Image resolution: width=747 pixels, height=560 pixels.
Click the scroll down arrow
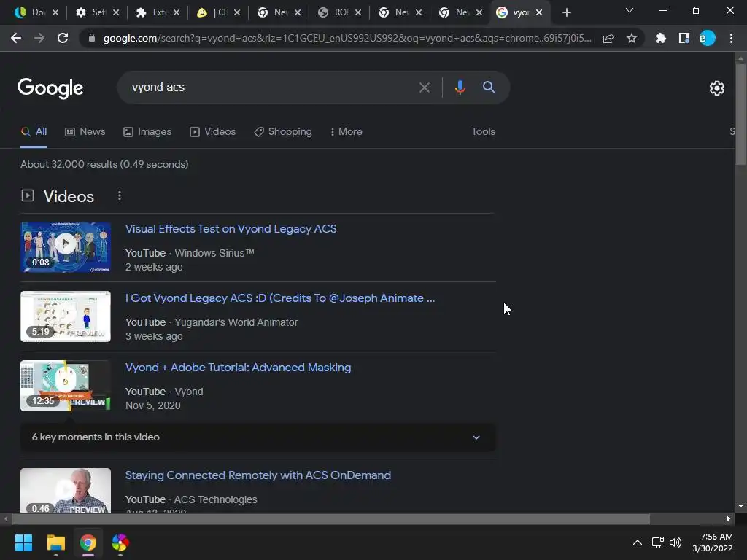coord(740,506)
